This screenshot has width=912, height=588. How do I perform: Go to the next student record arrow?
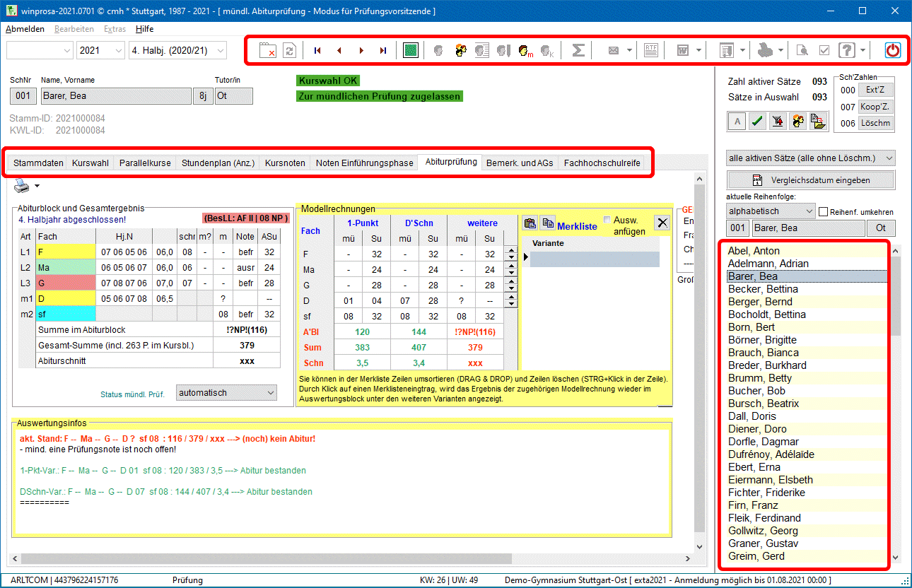coord(361,50)
